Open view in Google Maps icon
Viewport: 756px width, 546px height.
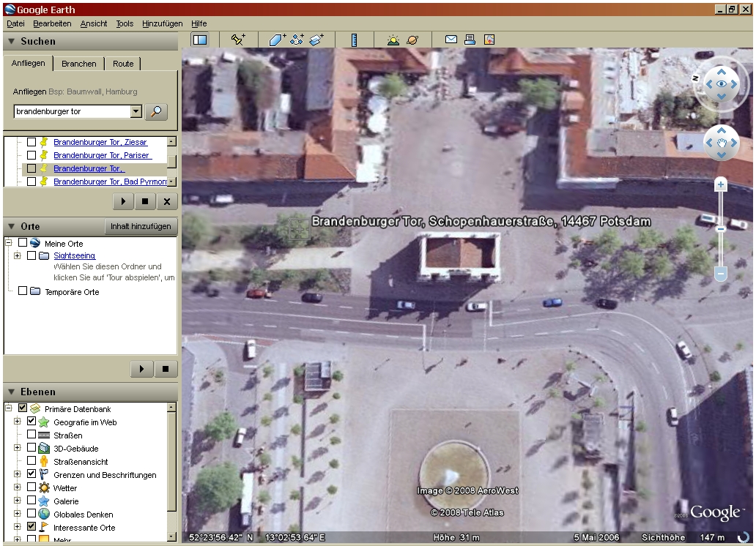point(489,40)
